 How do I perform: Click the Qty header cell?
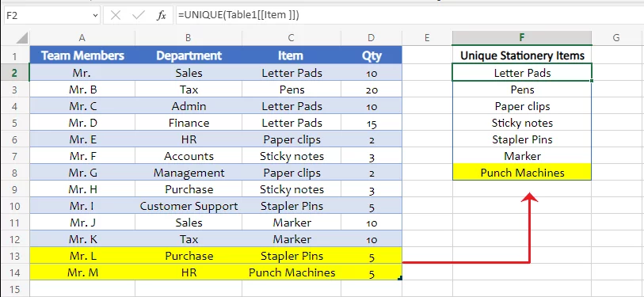pyautogui.click(x=372, y=55)
